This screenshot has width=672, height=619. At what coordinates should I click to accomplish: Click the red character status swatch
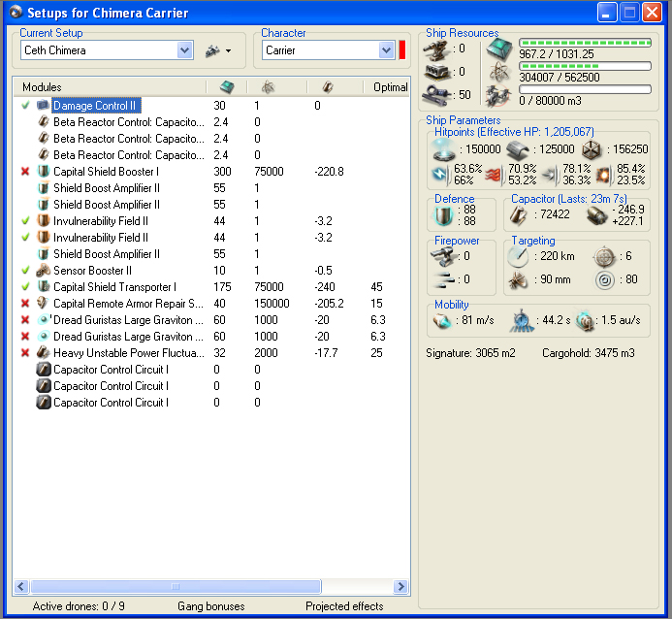tap(402, 50)
